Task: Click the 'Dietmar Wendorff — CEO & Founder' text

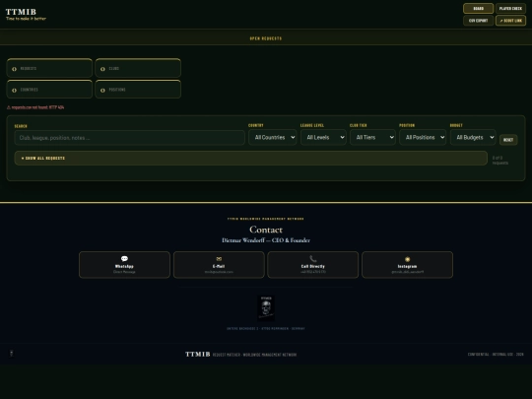Action: (266, 240)
